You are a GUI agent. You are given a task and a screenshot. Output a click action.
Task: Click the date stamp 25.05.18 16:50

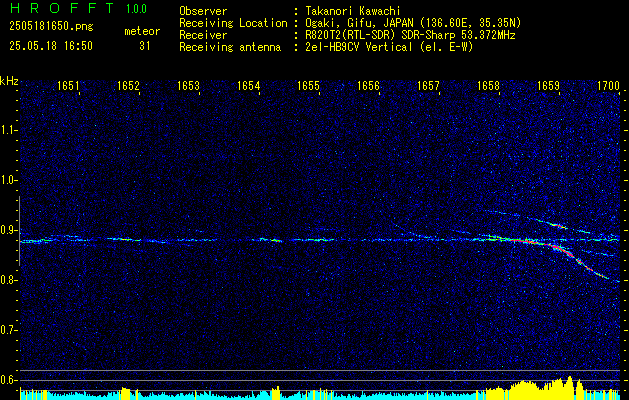pyautogui.click(x=51, y=46)
